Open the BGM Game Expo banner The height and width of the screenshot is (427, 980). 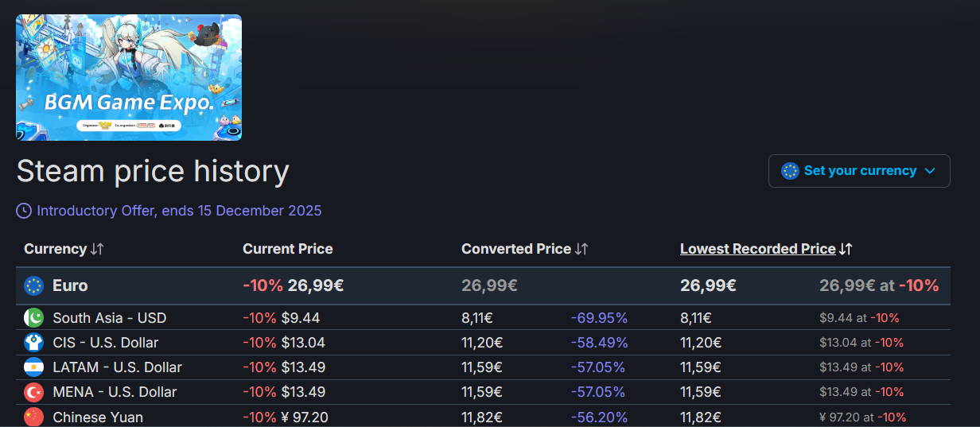point(129,77)
